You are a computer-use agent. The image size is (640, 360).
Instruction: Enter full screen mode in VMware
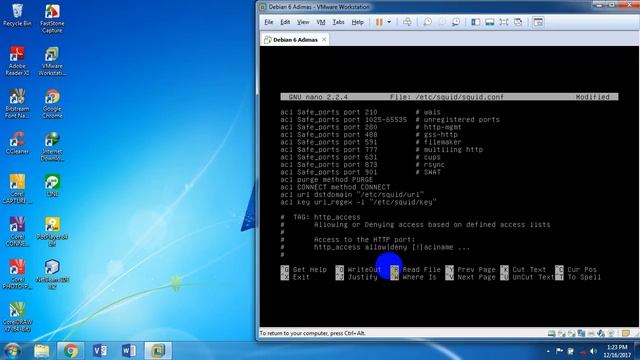point(504,22)
